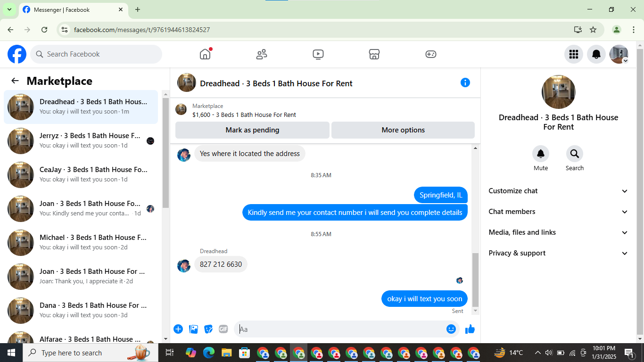Image resolution: width=644 pixels, height=362 pixels.
Task: Click the "Springfield, IL" message bubble
Action: [x=441, y=195]
